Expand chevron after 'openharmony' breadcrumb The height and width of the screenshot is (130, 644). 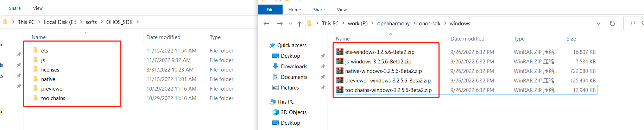point(415,23)
